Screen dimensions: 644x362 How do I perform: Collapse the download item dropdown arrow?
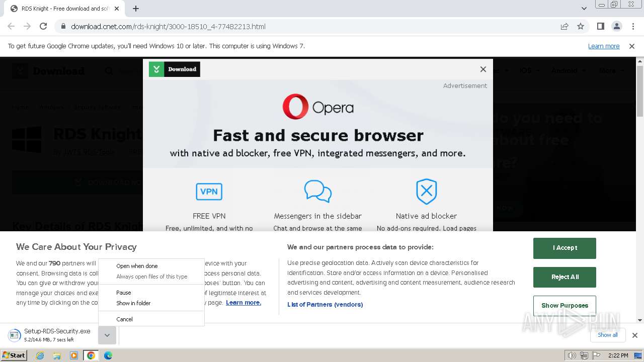pyautogui.click(x=107, y=335)
